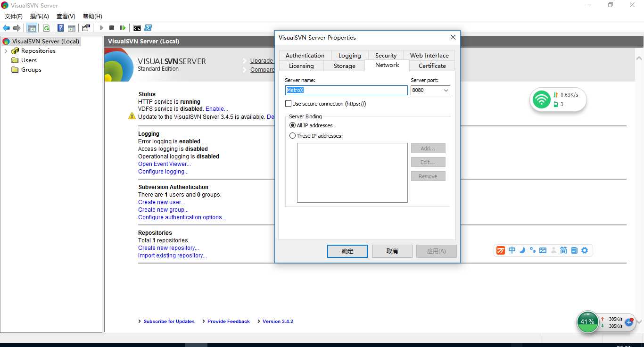
Task: Click the Server name input field
Action: [347, 90]
